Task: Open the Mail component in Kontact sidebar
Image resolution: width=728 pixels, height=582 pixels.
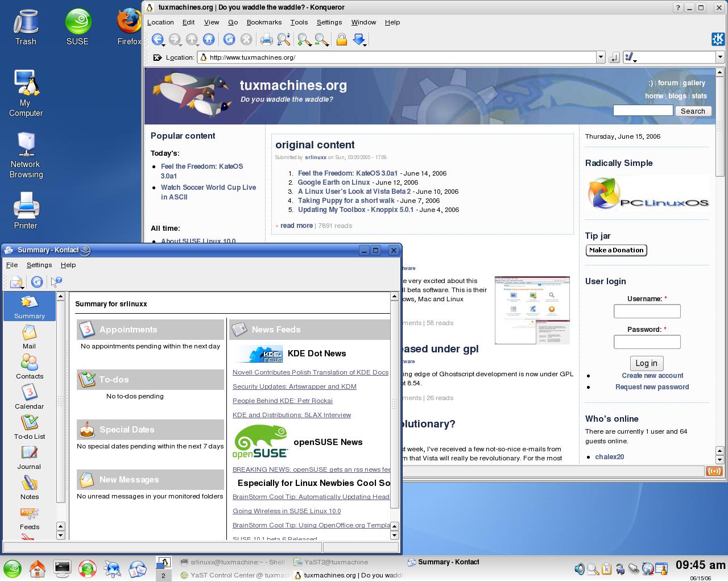Action: coord(29,337)
